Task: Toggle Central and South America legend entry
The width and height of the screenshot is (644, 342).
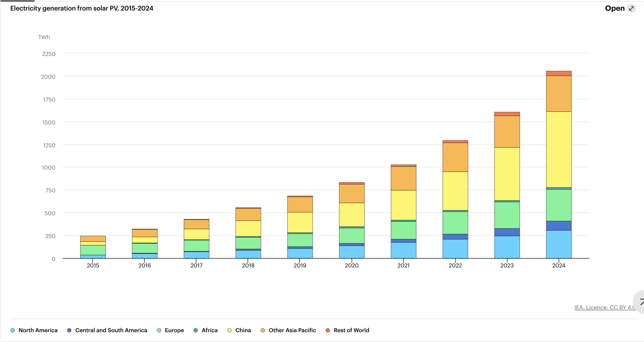Action: [x=107, y=330]
